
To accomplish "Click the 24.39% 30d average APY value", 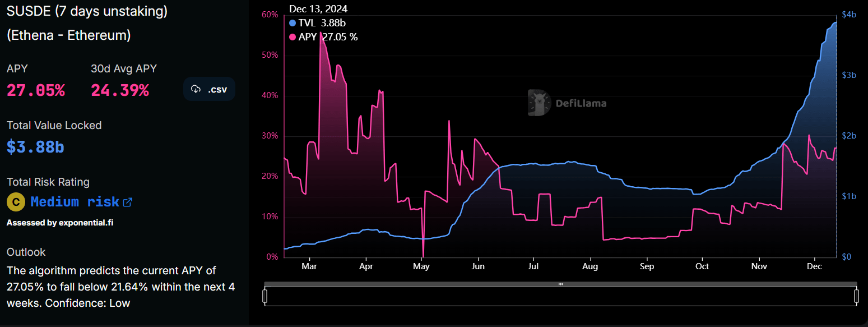I will click(x=120, y=90).
